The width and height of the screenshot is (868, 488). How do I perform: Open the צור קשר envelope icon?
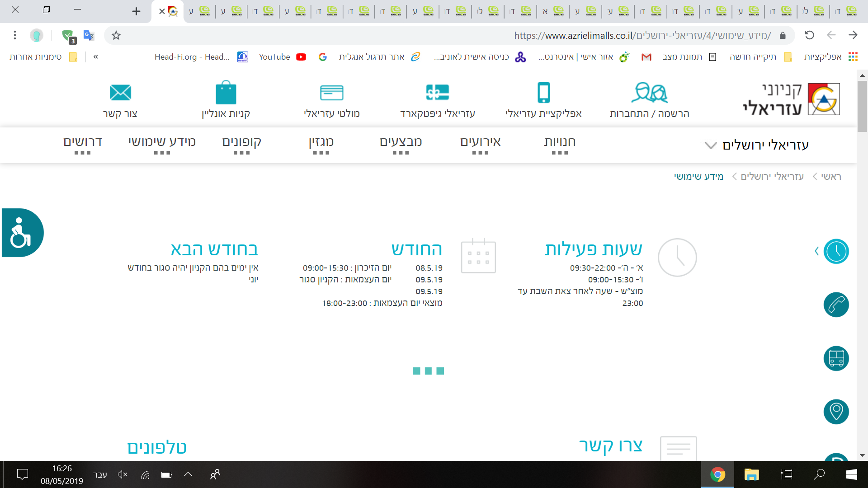point(120,93)
